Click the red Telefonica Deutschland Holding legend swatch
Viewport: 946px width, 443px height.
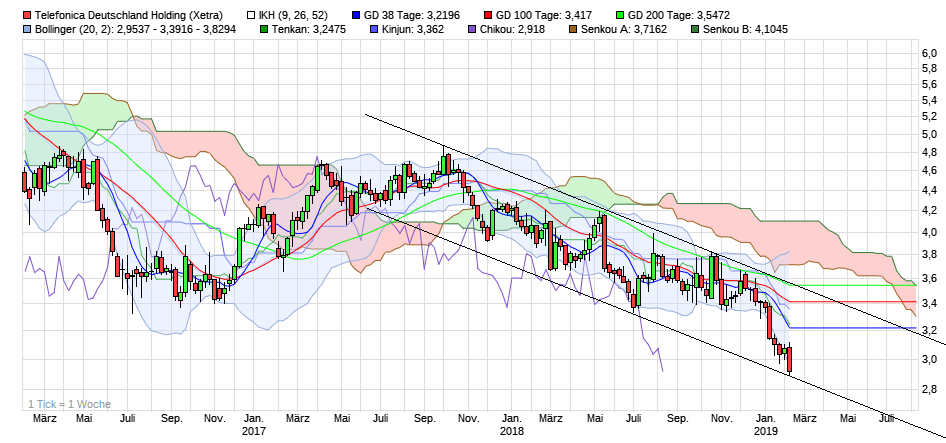(x=26, y=15)
